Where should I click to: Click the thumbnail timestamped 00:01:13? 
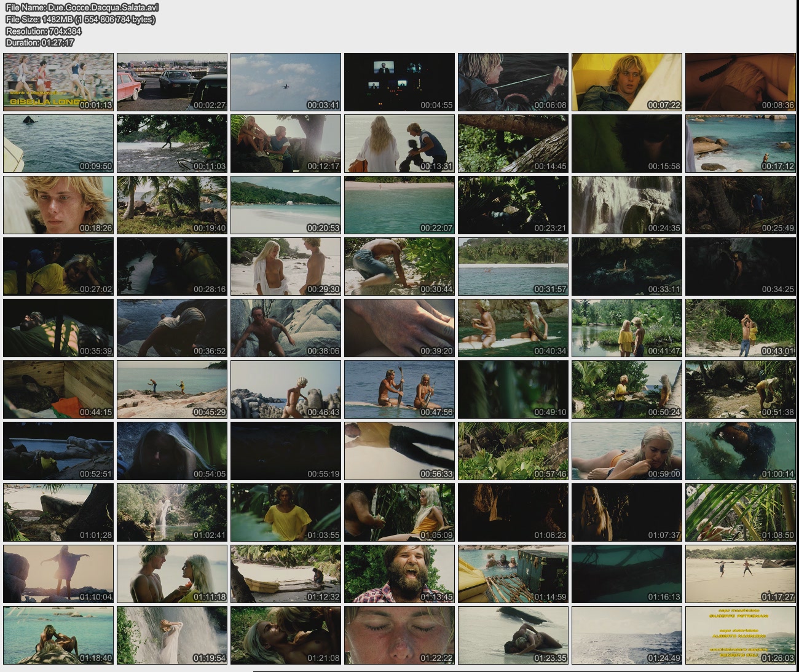[x=58, y=82]
